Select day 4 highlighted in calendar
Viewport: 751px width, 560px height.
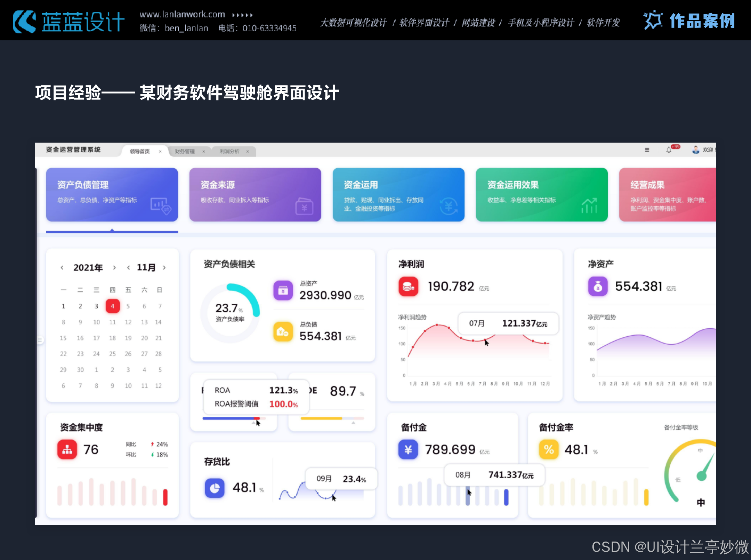(112, 306)
